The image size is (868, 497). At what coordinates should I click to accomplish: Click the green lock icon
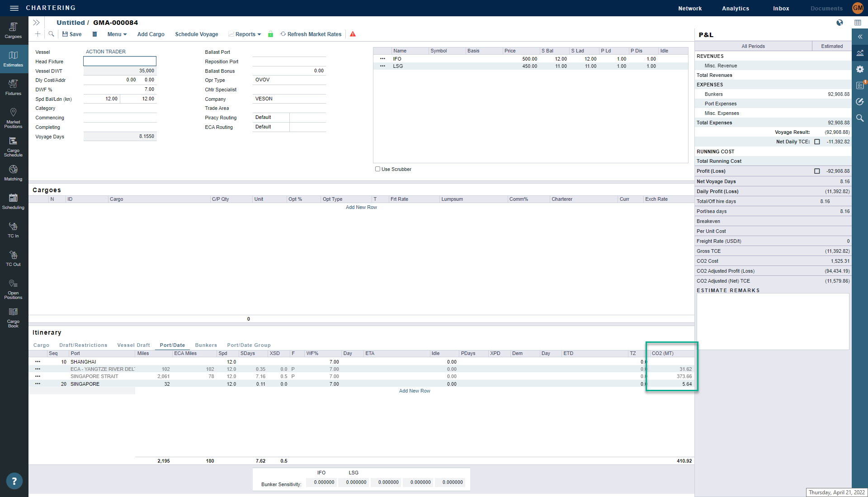click(x=270, y=34)
